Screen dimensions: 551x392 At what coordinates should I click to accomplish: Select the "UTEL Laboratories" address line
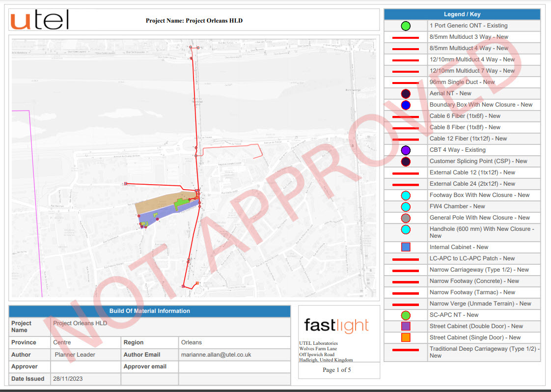coord(318,343)
